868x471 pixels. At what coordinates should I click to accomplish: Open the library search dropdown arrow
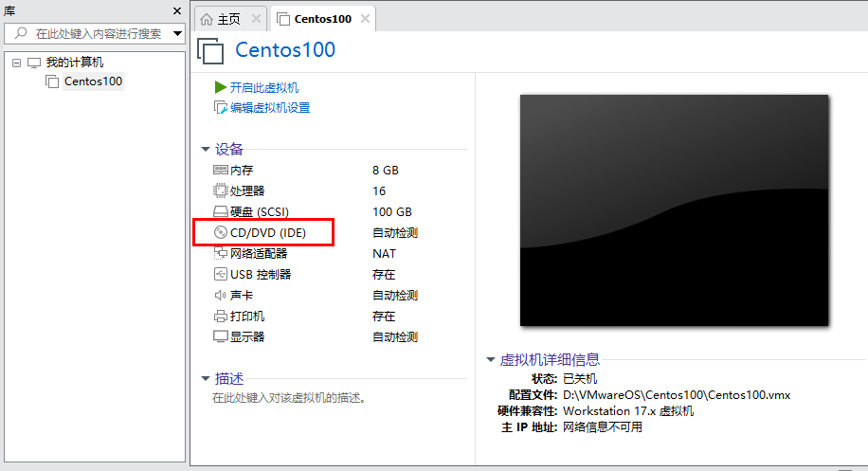[x=177, y=34]
